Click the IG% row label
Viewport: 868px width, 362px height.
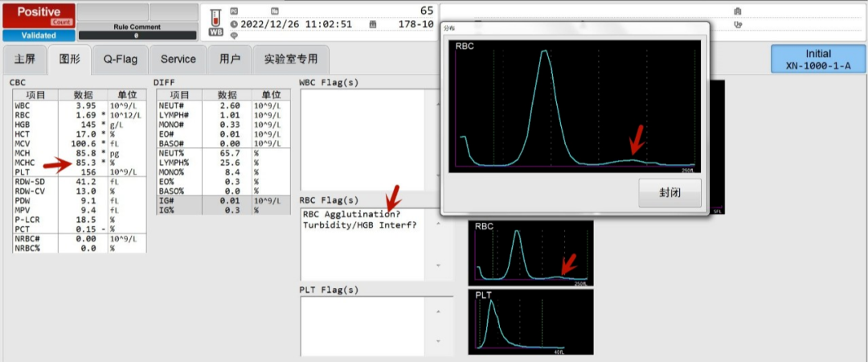[167, 210]
